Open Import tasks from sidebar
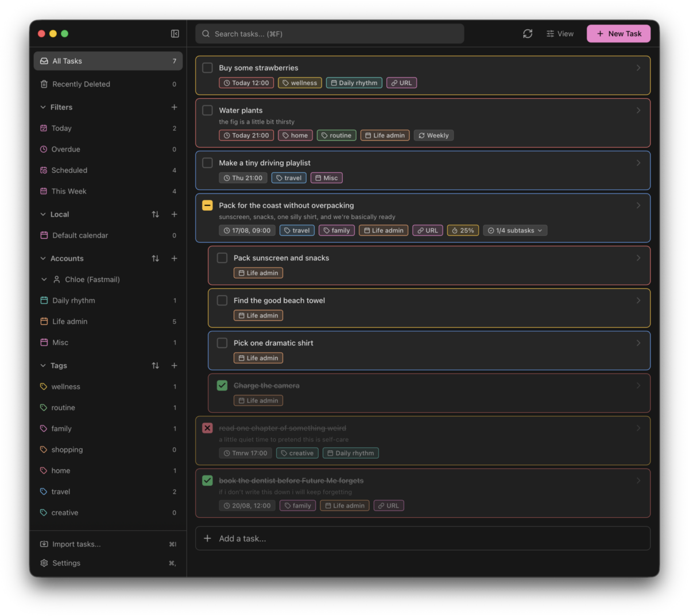Screen dimensions: 689x616 (108, 544)
